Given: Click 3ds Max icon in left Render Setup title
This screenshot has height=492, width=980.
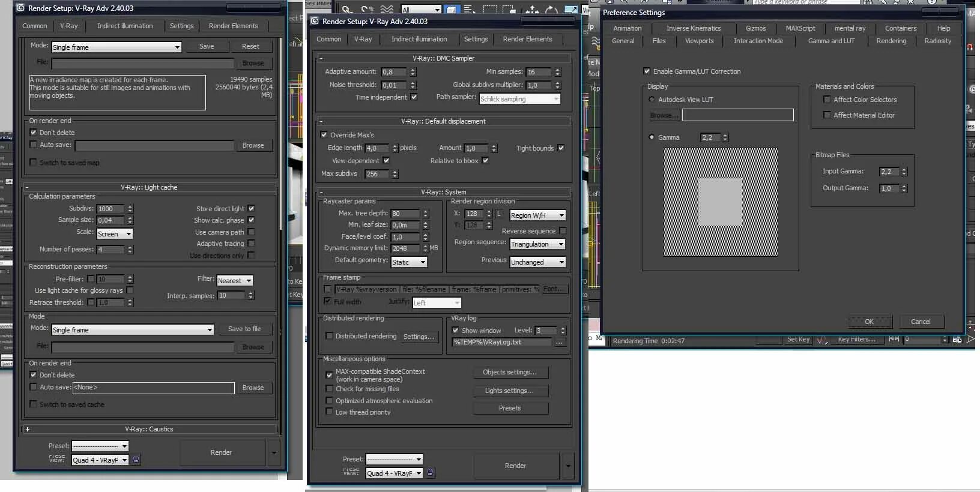Looking at the screenshot, I should coord(20,8).
